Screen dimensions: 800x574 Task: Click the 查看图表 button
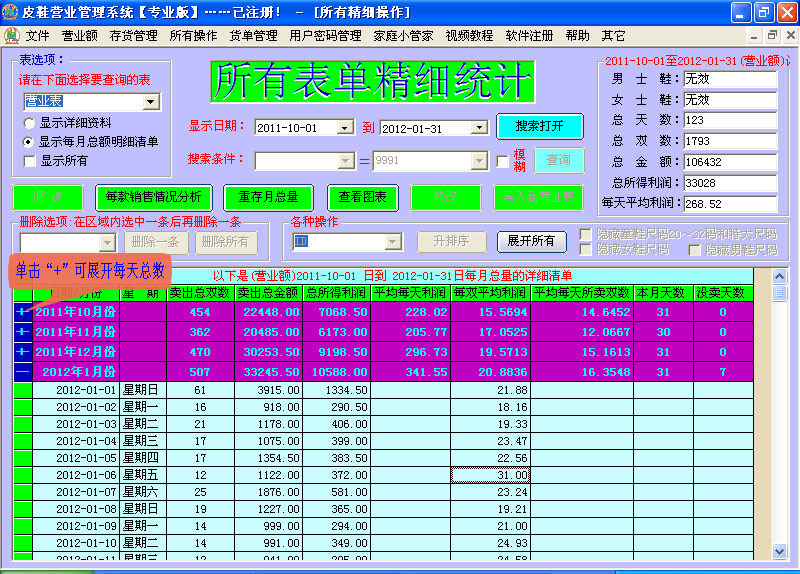point(363,197)
